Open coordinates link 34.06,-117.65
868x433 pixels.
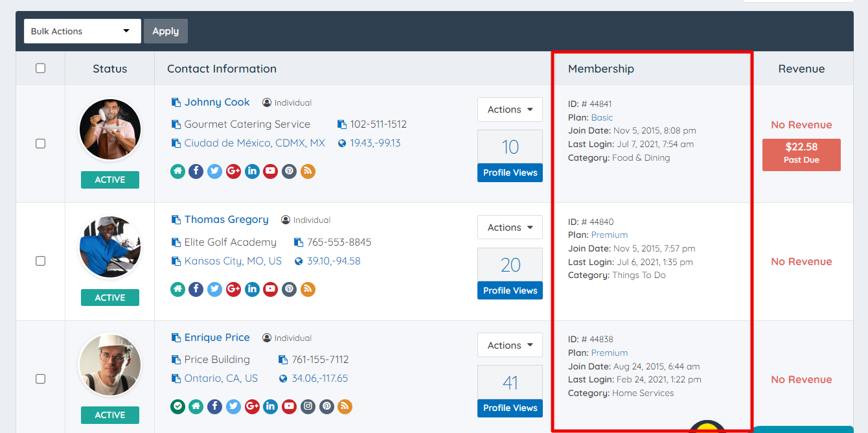pos(320,379)
